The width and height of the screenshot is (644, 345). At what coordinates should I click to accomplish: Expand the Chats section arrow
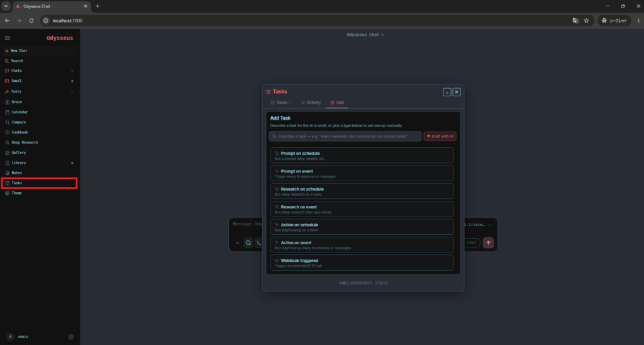pyautogui.click(x=72, y=71)
